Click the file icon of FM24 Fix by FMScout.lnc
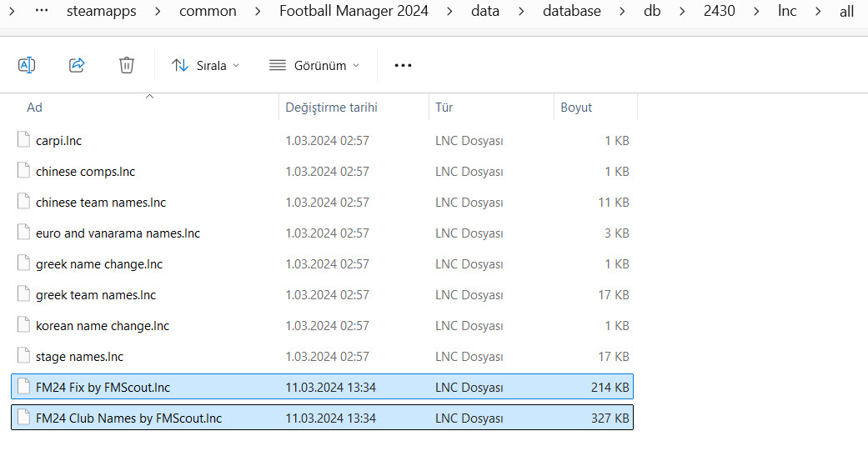 pyautogui.click(x=23, y=388)
